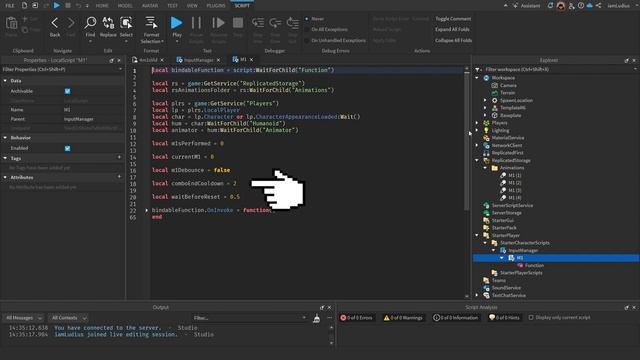Expand the folded function on line 22
Screen dimensions: 640x360
147,210
